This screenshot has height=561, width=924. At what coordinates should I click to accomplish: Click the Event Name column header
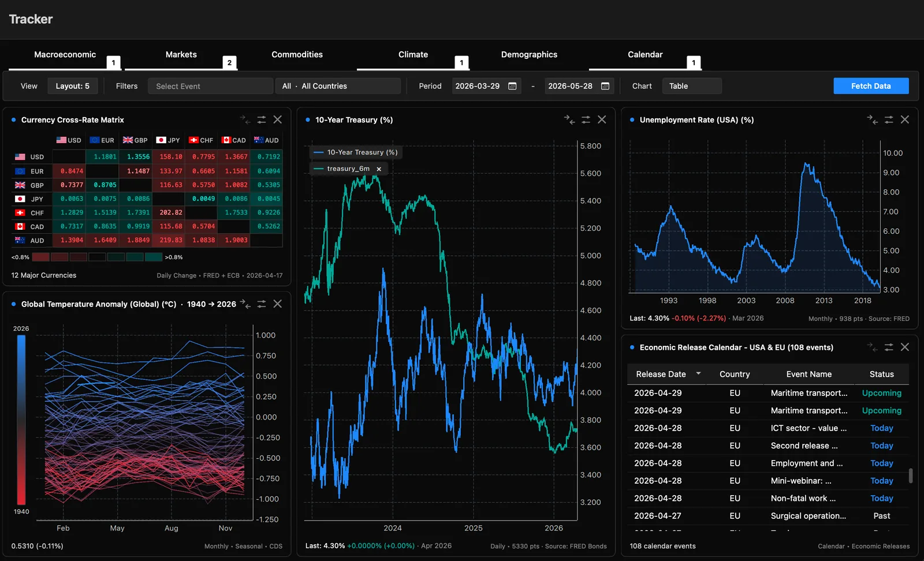[808, 374]
